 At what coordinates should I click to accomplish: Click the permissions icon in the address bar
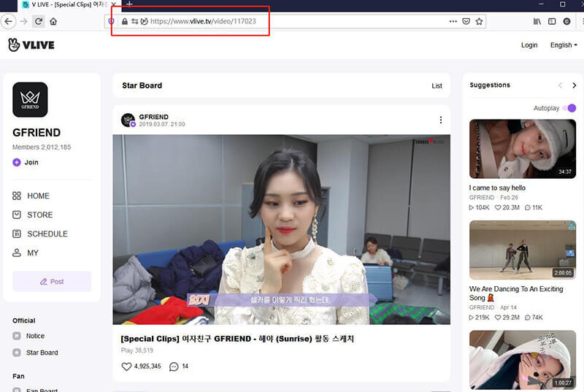tap(135, 21)
